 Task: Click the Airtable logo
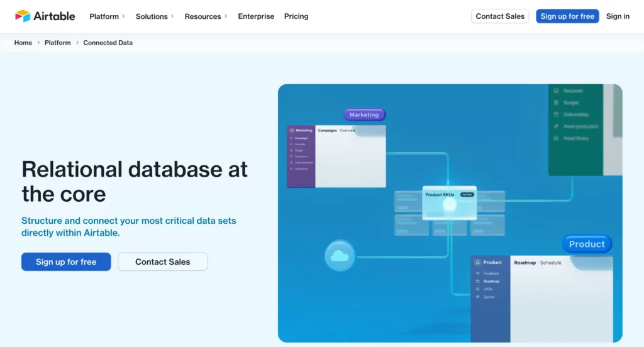point(45,16)
